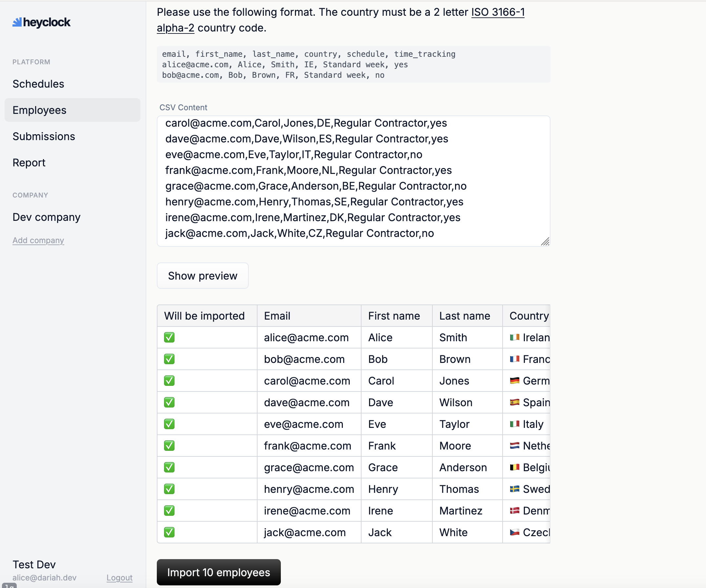The image size is (706, 588).
Task: Go to Submissions in the sidebar
Action: pos(44,136)
